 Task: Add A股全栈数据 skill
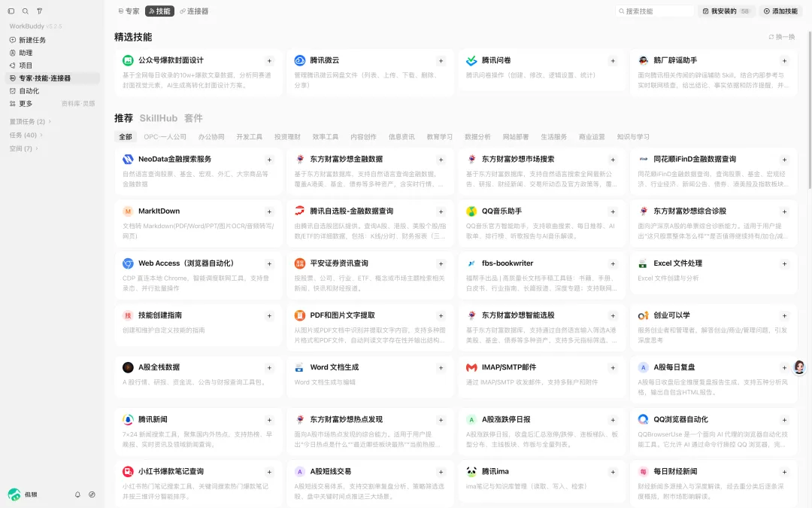pyautogui.click(x=269, y=367)
